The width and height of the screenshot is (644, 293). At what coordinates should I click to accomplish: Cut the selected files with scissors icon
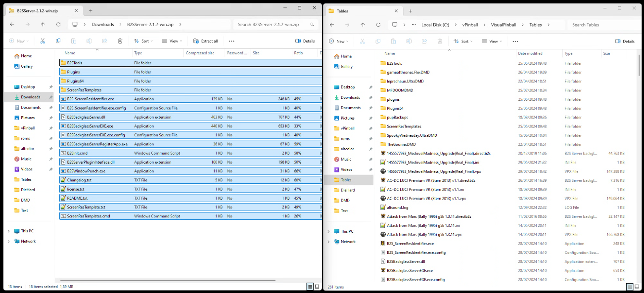point(43,41)
